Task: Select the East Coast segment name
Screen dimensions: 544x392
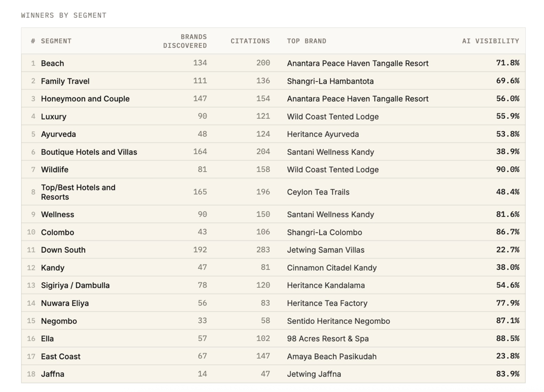Action: [x=60, y=356]
